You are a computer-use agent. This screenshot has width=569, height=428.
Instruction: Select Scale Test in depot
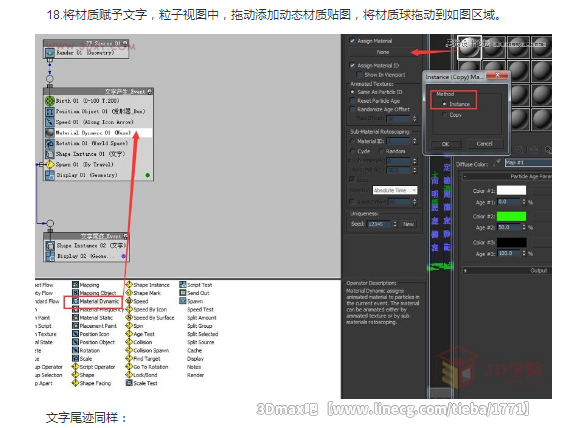tap(142, 383)
